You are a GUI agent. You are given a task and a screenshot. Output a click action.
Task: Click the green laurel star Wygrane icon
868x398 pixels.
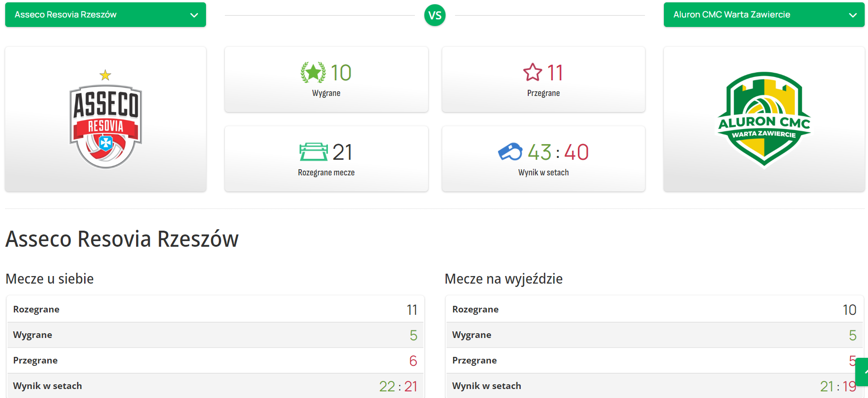(x=313, y=73)
